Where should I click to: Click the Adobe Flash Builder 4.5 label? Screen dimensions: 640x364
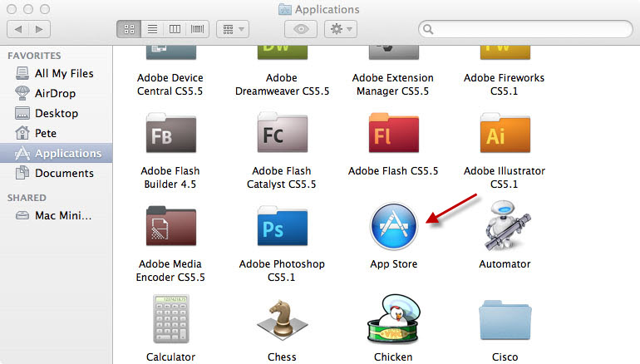coord(170,178)
